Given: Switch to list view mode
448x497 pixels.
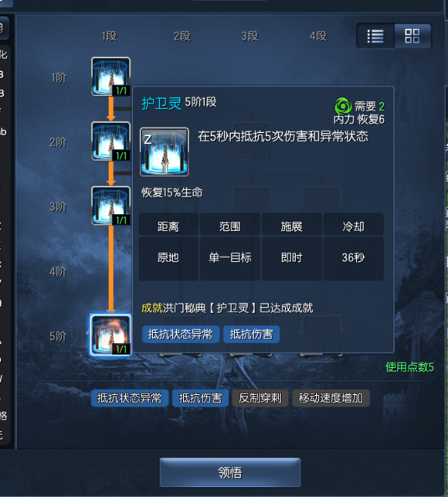Looking at the screenshot, I should (375, 36).
